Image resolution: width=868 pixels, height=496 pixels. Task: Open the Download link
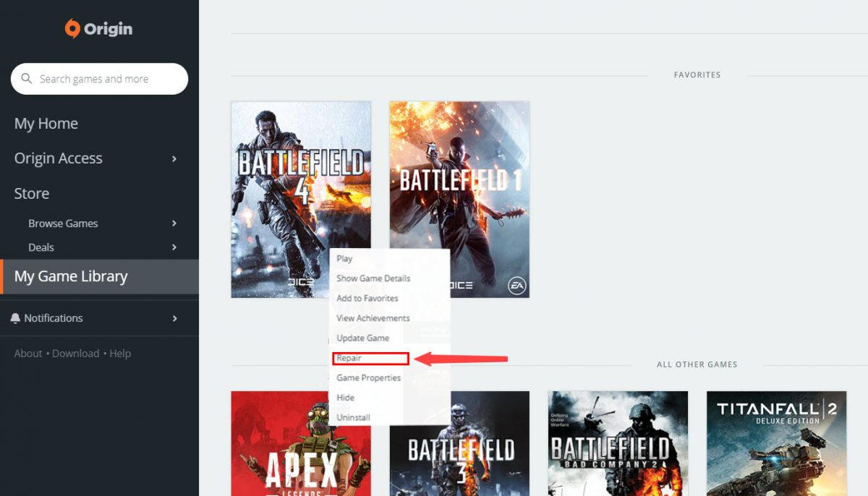click(x=75, y=354)
